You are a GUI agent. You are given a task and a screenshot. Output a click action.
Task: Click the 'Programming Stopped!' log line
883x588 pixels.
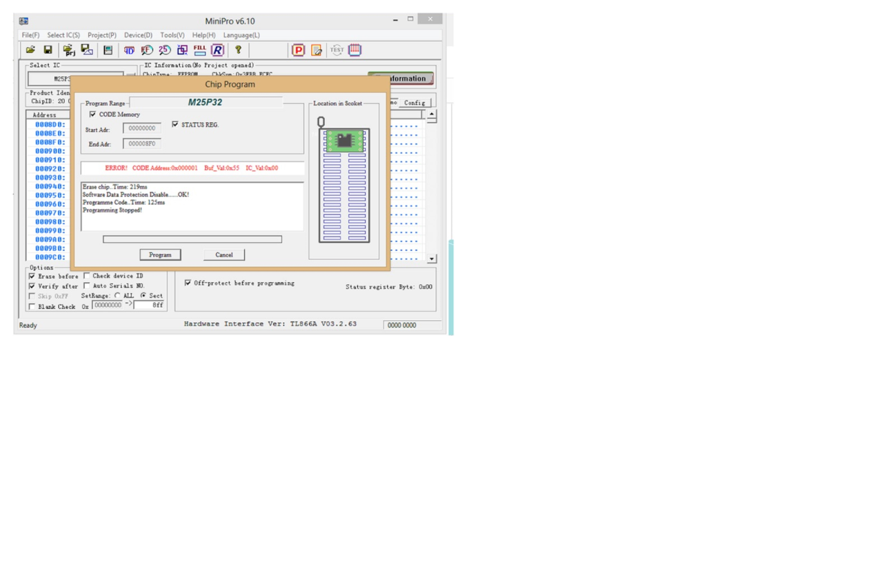tap(112, 210)
